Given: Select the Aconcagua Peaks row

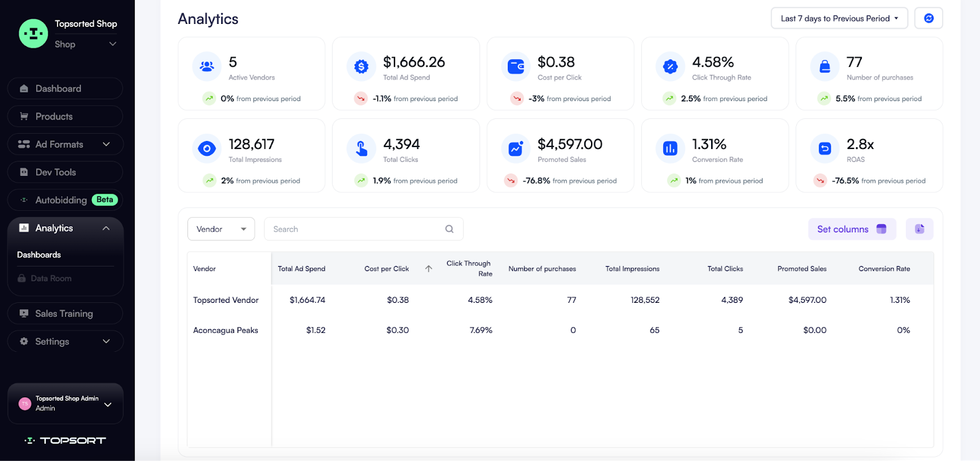Looking at the screenshot, I should [x=560, y=330].
